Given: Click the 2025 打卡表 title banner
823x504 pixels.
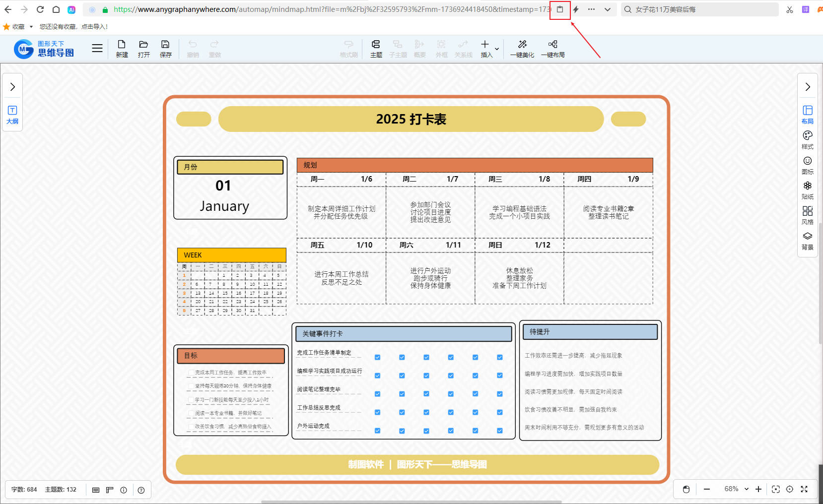Looking at the screenshot, I should click(411, 119).
